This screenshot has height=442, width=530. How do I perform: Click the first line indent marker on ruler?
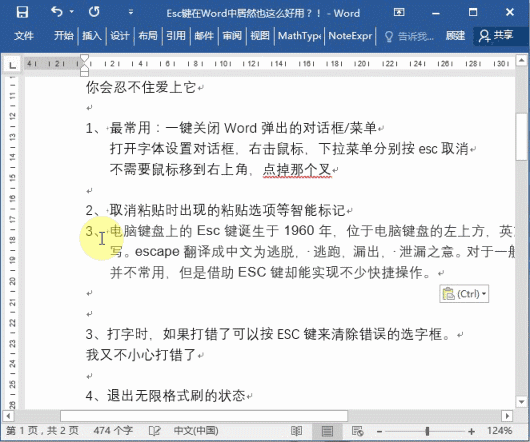tap(85, 58)
